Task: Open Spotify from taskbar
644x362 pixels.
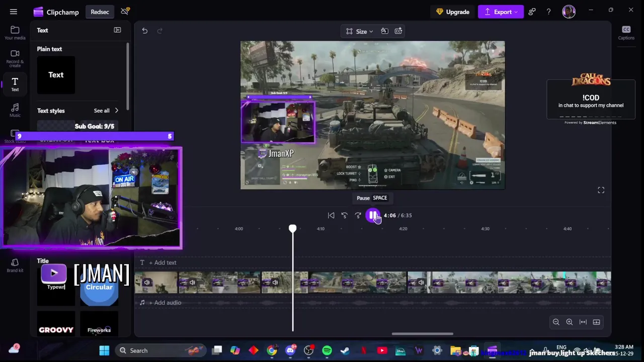Action: coord(327,350)
